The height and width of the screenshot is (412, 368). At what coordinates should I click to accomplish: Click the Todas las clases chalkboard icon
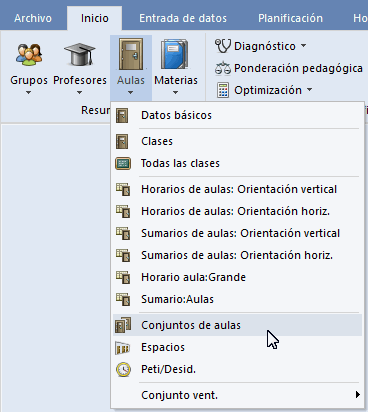coord(123,163)
